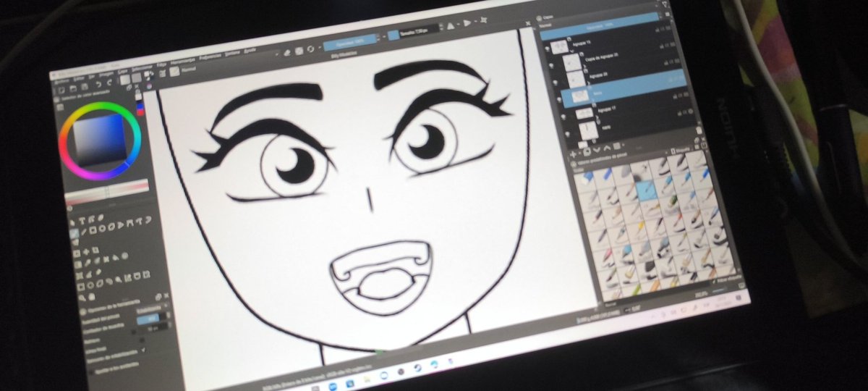Open the Capa menu

[123, 72]
